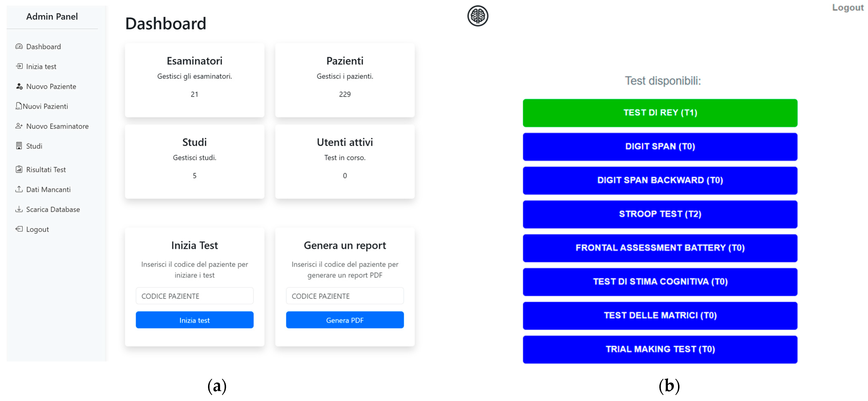Click the Genera PDF button
Image resolution: width=868 pixels, height=401 pixels.
pyautogui.click(x=345, y=320)
